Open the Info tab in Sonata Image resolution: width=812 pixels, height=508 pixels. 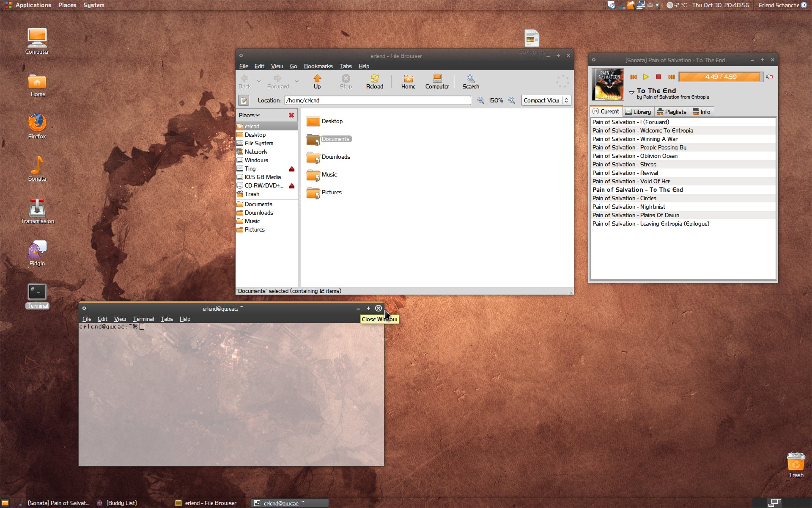click(x=701, y=112)
